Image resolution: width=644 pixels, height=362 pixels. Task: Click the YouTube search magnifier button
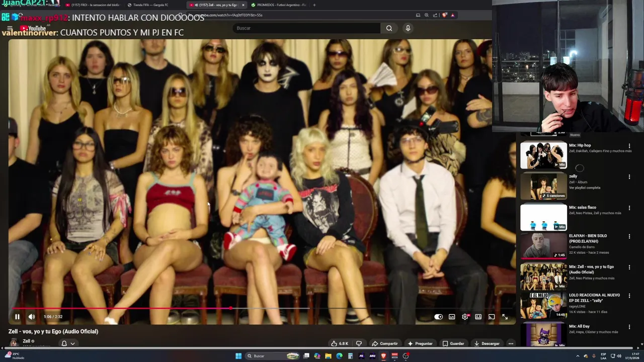(389, 28)
